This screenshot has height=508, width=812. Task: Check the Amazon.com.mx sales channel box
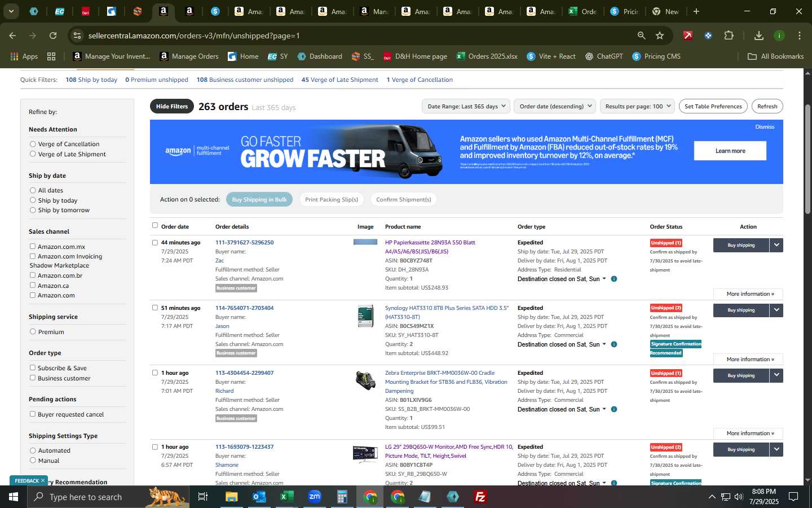click(33, 246)
